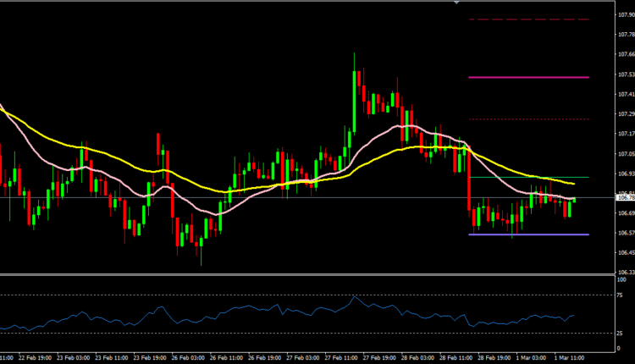The height and width of the screenshot is (364, 635).
Task: Select the RSI 25 dotted level line
Action: (254, 333)
